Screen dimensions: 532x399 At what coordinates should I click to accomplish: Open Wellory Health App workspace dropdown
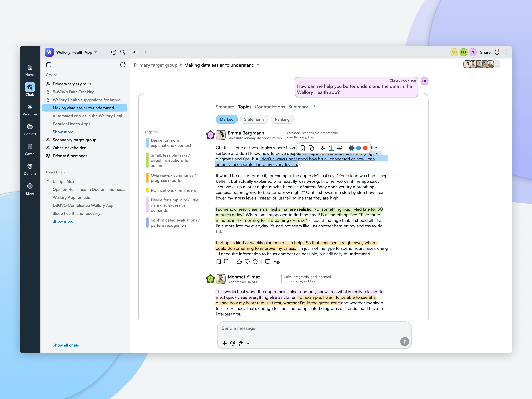click(x=96, y=52)
